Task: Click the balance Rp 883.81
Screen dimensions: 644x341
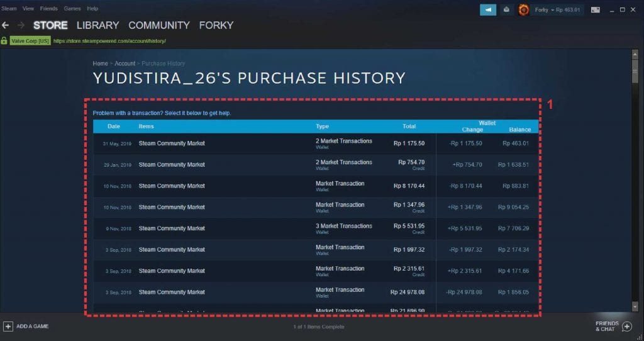Action: pyautogui.click(x=516, y=186)
